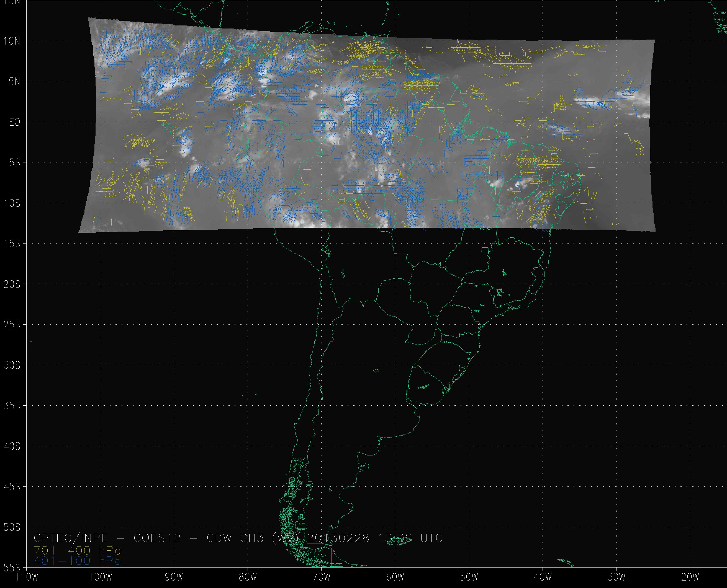Click the 701-400 hPa yellow legend label

click(77, 550)
